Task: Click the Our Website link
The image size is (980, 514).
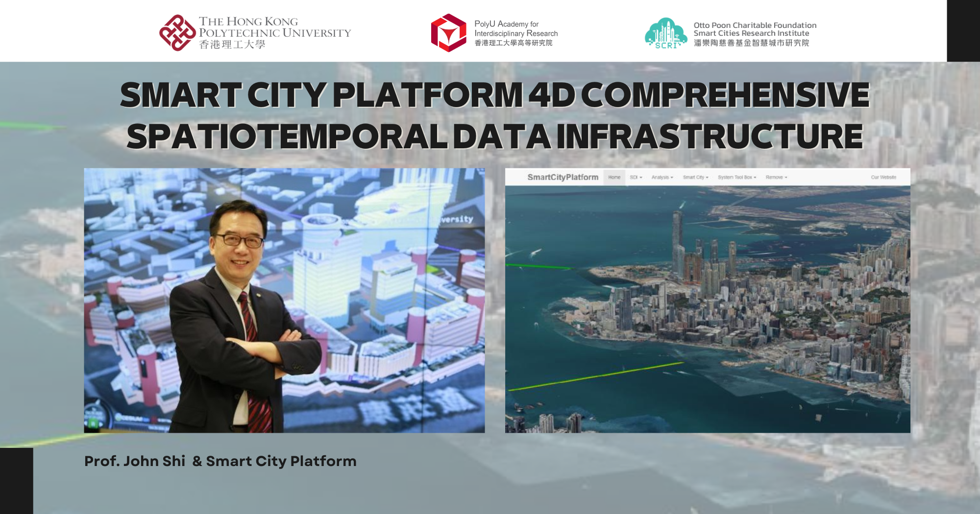Action: pyautogui.click(x=883, y=177)
